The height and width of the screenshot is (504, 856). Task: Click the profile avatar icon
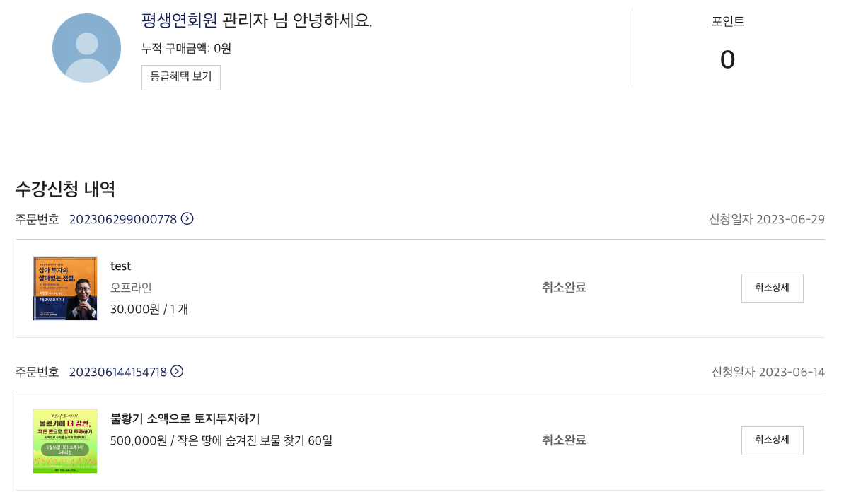click(86, 48)
